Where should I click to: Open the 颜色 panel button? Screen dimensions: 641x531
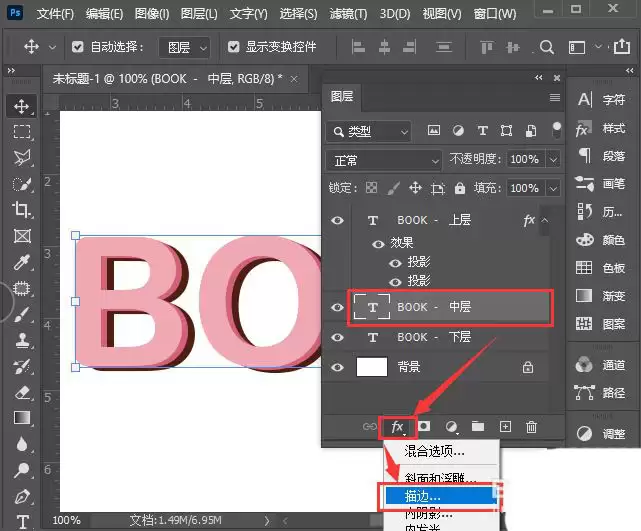(x=601, y=240)
